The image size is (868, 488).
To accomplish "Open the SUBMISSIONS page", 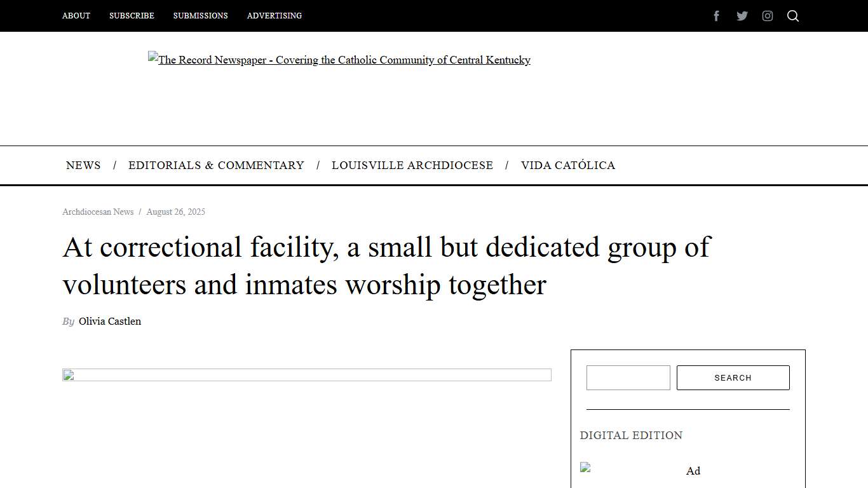I will click(200, 16).
